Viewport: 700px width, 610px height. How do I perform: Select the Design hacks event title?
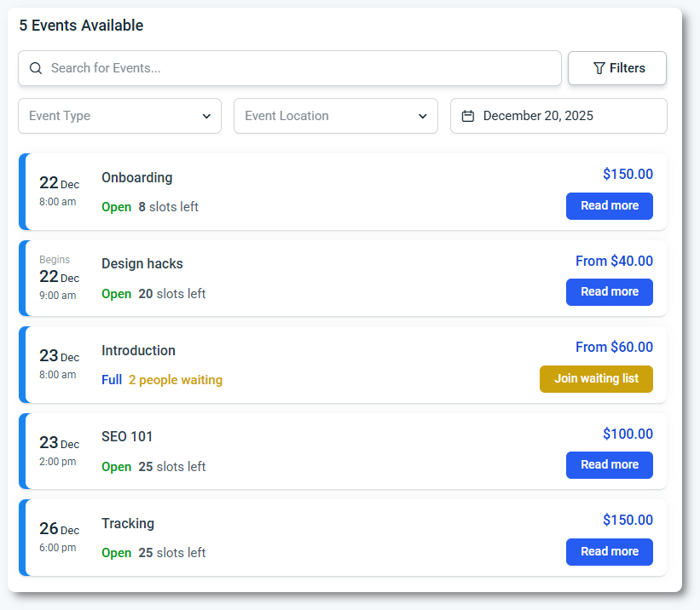pyautogui.click(x=142, y=264)
